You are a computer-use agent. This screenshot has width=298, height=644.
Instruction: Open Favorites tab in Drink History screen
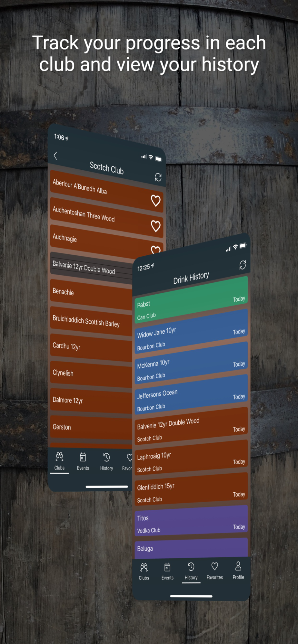click(x=215, y=571)
